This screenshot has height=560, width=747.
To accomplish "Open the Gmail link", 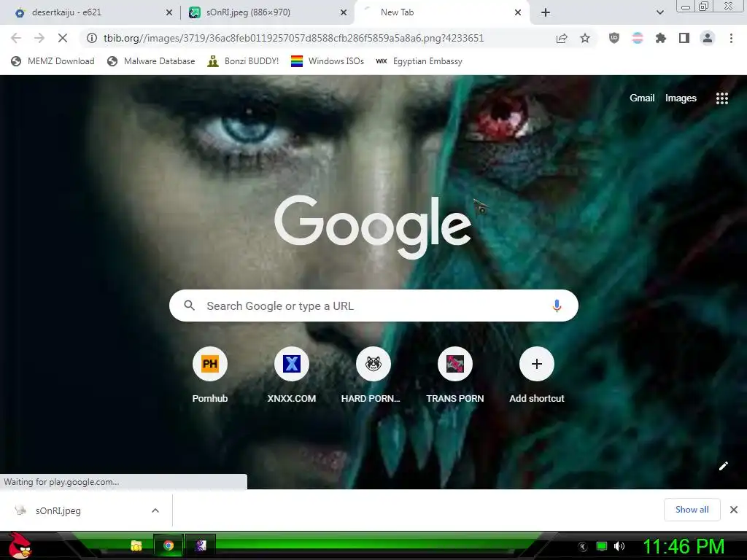I will (642, 98).
